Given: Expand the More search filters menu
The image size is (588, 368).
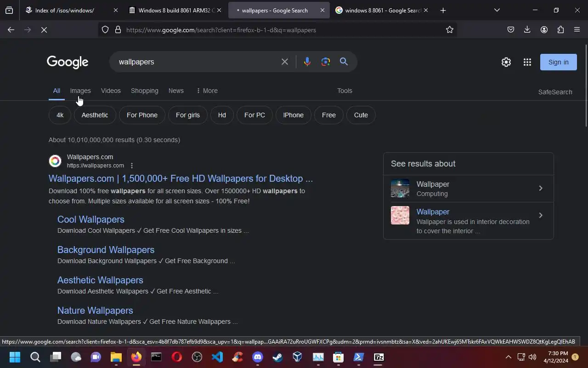Looking at the screenshot, I should pyautogui.click(x=207, y=91).
